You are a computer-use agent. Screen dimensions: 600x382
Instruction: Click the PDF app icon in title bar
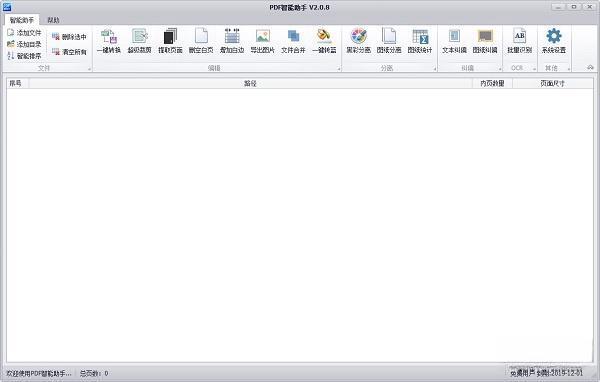[7, 7]
